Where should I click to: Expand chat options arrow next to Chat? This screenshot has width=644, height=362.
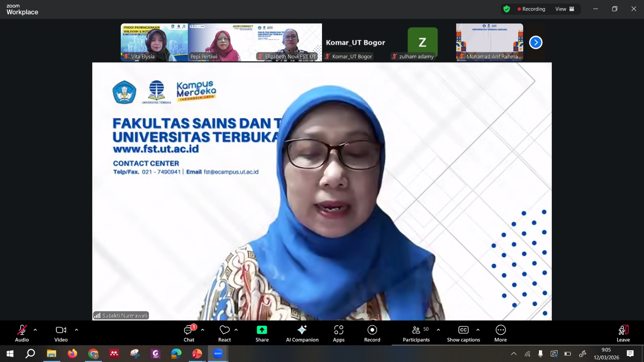click(x=202, y=330)
